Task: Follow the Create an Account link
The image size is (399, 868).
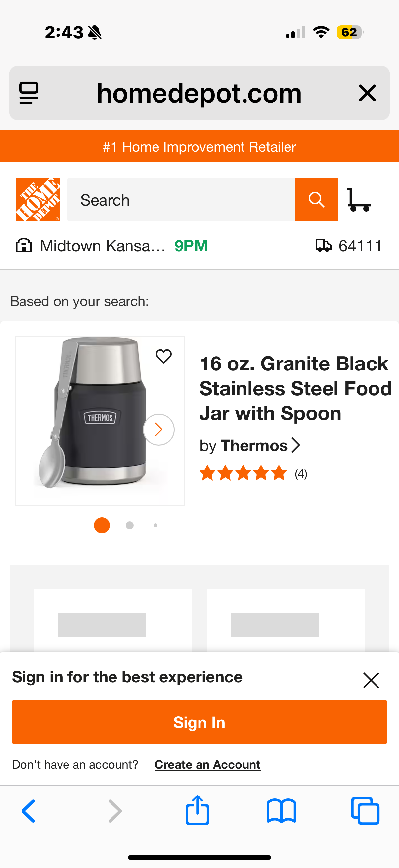Action: (207, 765)
